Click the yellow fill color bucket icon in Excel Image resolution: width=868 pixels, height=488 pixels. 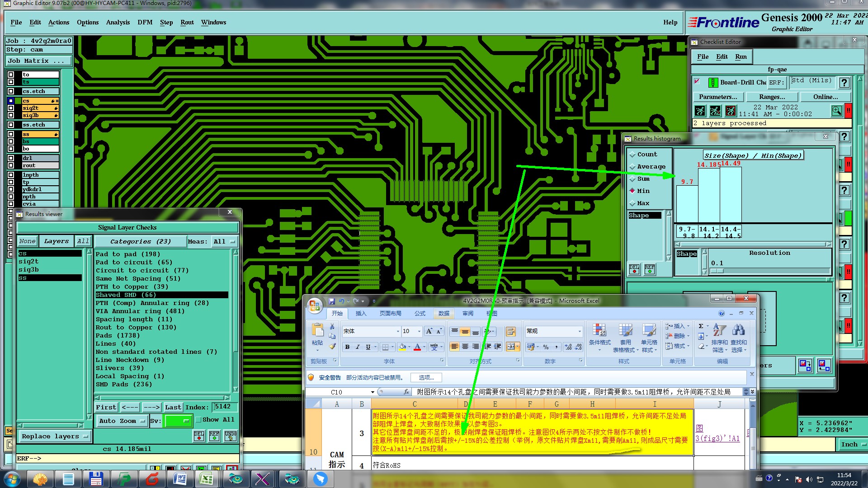coord(402,347)
